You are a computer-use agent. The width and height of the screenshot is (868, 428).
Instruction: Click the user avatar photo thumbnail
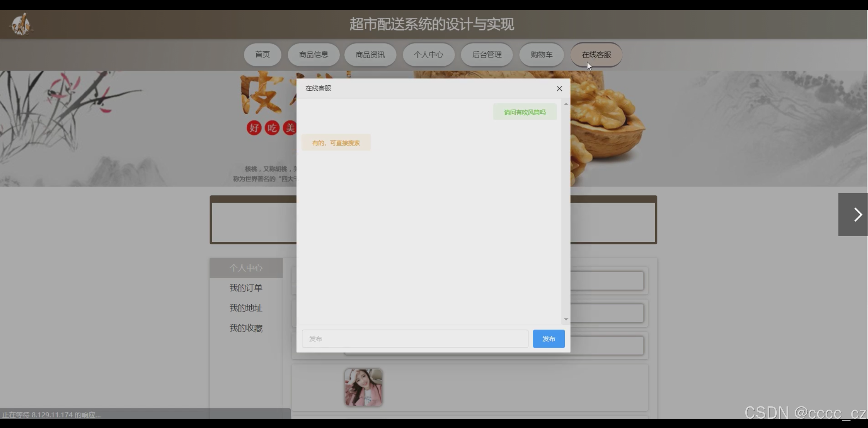(363, 388)
